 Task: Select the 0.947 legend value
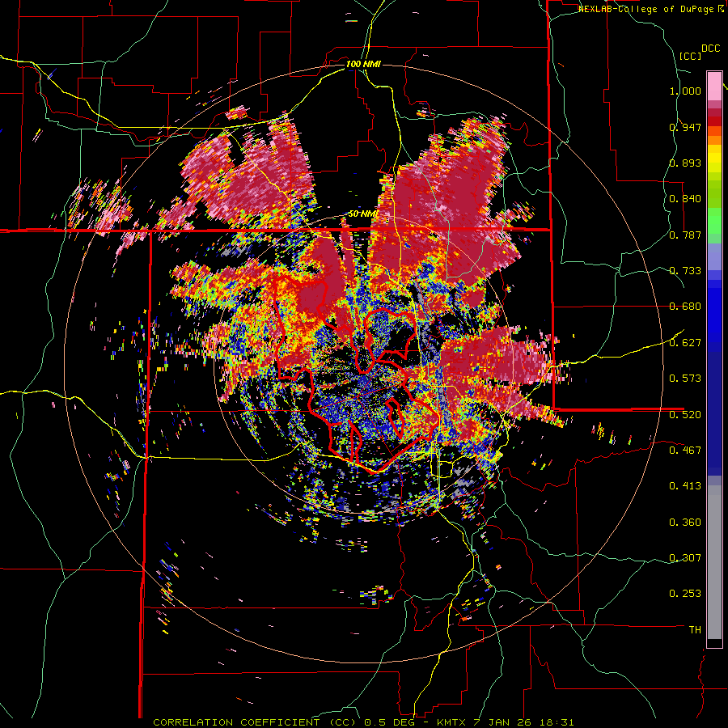click(x=685, y=127)
